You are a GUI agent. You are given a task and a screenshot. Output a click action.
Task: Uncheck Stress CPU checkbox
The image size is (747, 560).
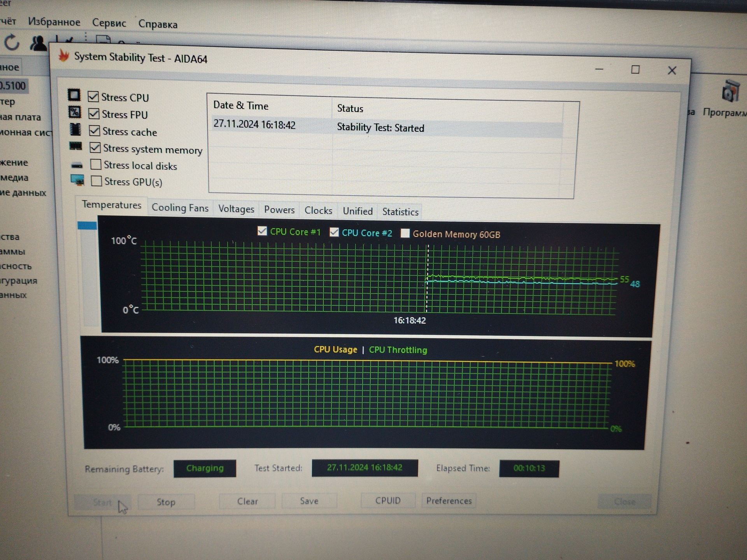(x=93, y=96)
